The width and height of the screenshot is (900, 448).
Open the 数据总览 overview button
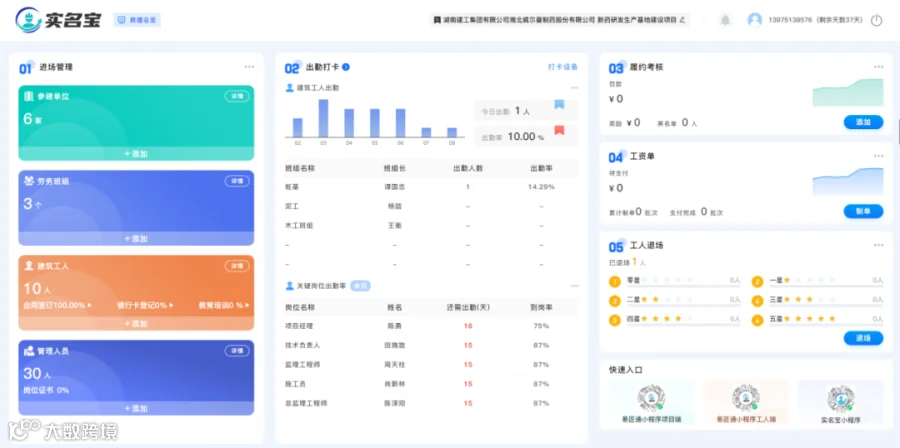[x=137, y=20]
